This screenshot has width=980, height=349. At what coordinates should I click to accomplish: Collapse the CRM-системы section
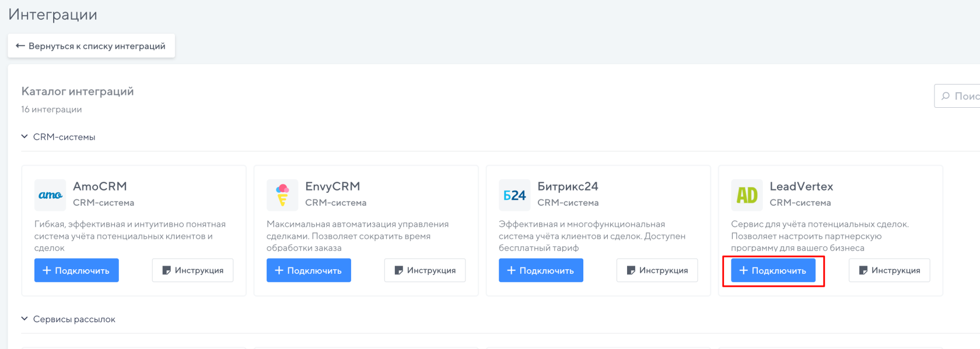point(24,137)
